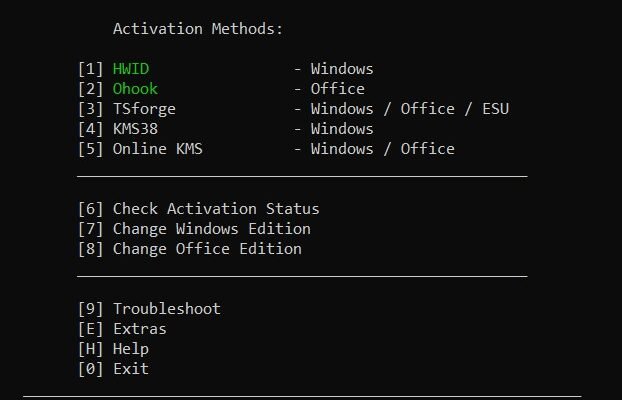The width and height of the screenshot is (622, 400).
Task: Pick the Online KMS entry
Action: click(158, 149)
